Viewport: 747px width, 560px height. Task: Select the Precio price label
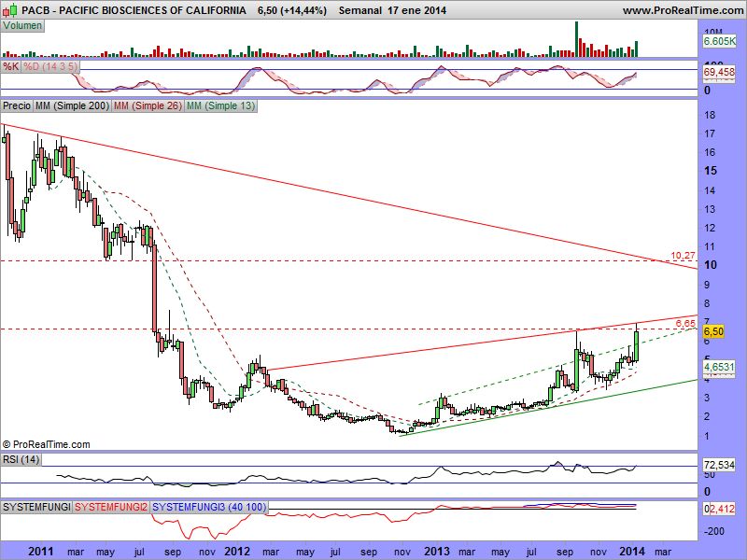[17, 105]
